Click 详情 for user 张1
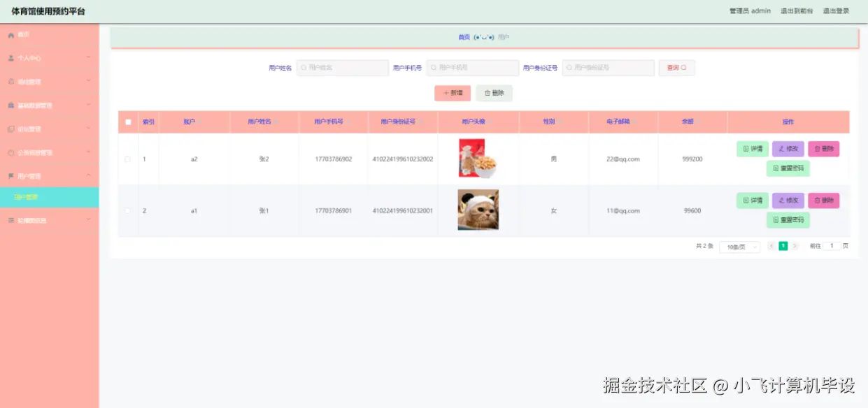The height and width of the screenshot is (408, 868). click(753, 201)
